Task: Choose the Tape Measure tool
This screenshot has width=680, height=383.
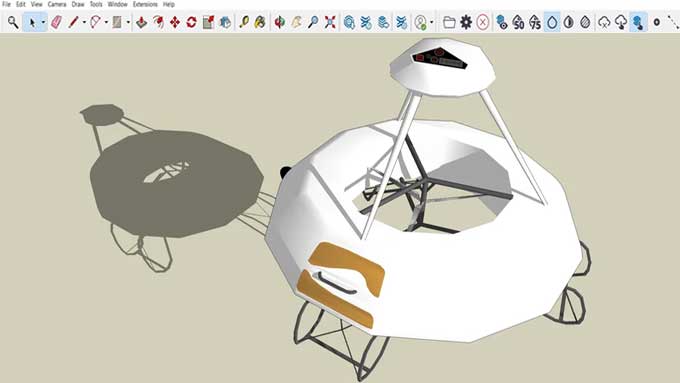Action: [244, 22]
